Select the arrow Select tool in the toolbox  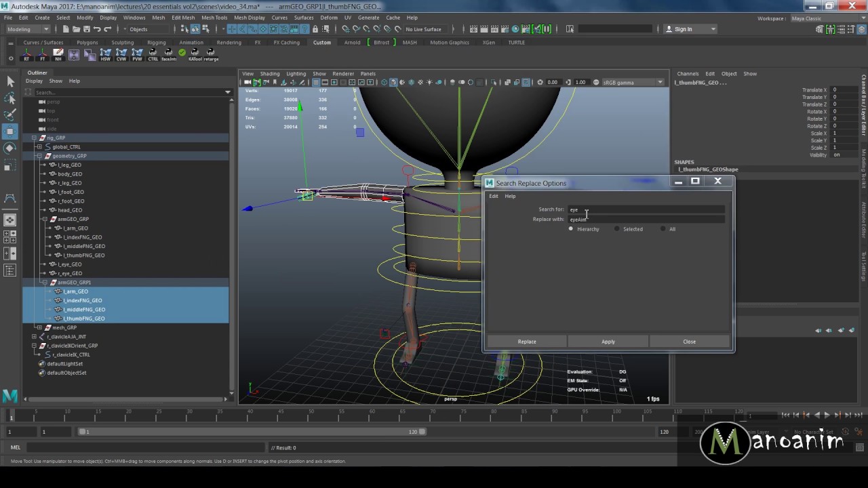click(10, 81)
